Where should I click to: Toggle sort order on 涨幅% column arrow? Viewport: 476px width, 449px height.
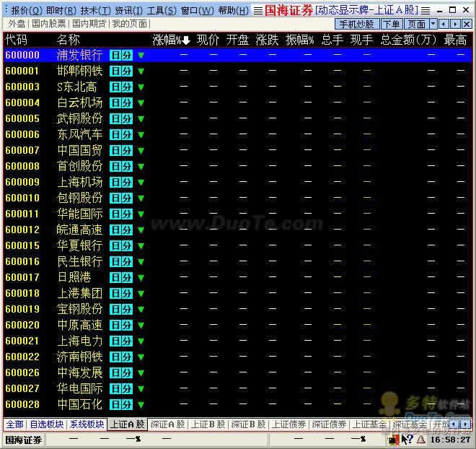click(x=186, y=40)
